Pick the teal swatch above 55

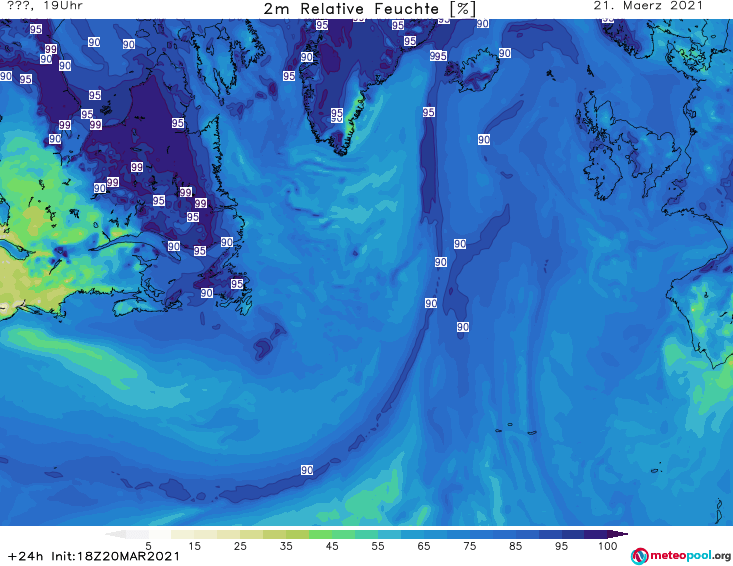(366, 534)
